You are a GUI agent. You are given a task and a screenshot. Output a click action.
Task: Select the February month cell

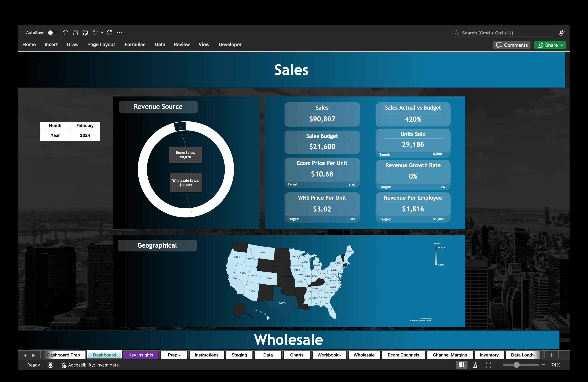85,125
